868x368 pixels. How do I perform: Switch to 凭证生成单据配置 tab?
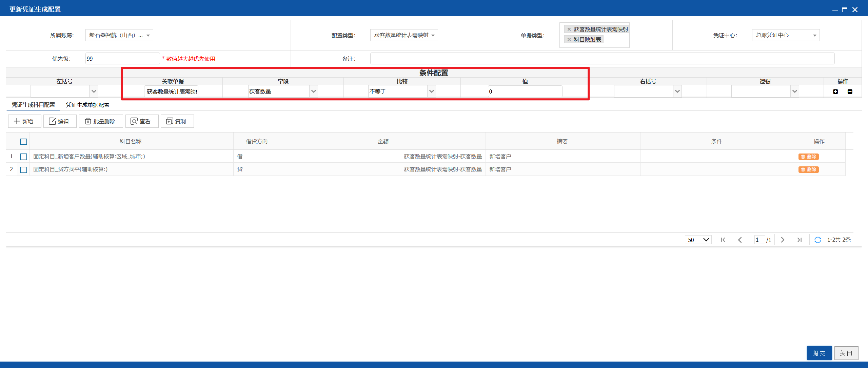coord(87,105)
